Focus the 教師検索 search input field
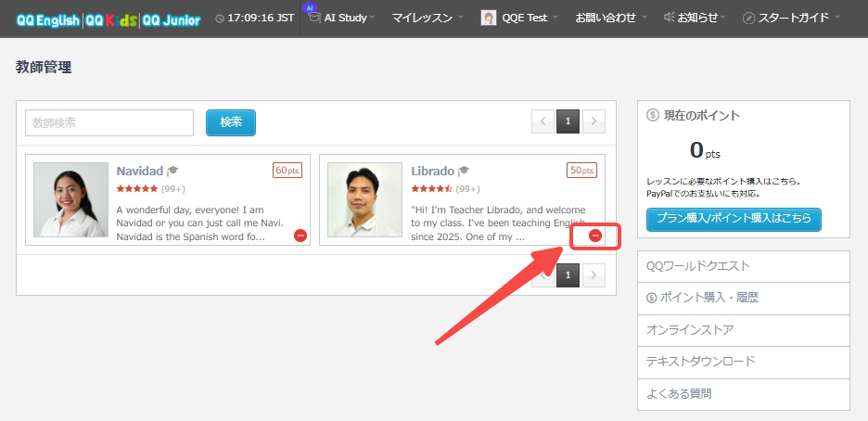Screen dimensions: 868x421 (x=109, y=122)
